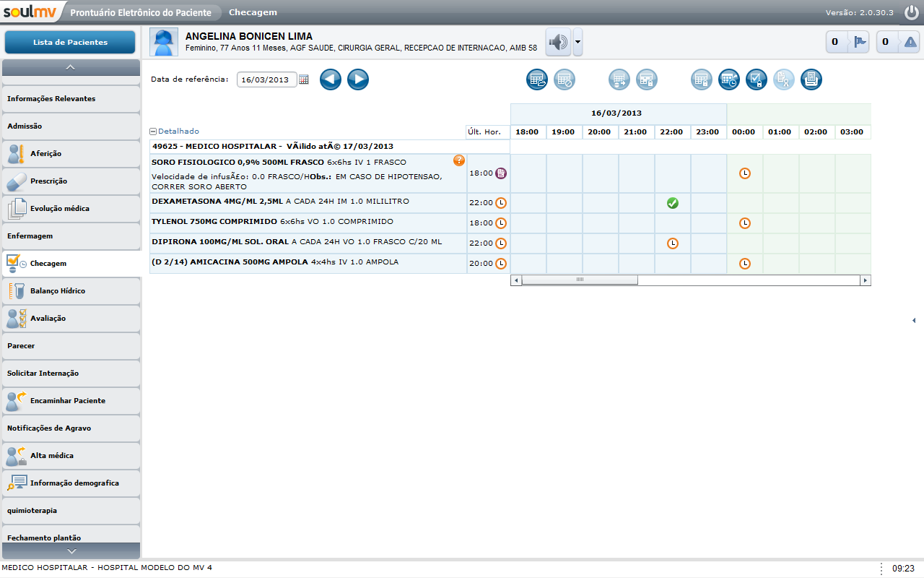The image size is (924, 578).
Task: Open Solicitar Internação menu item
Action: tap(71, 374)
